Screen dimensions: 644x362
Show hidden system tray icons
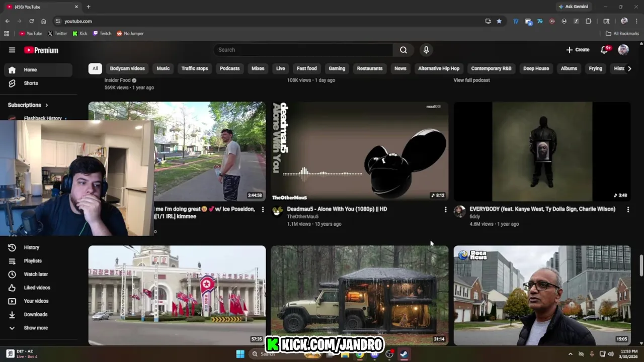pyautogui.click(x=571, y=354)
